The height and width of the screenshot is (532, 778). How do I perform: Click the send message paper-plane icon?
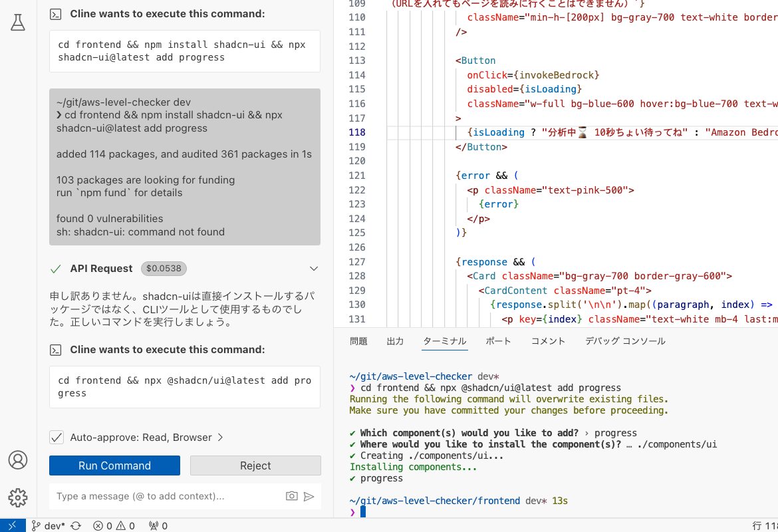tap(309, 495)
